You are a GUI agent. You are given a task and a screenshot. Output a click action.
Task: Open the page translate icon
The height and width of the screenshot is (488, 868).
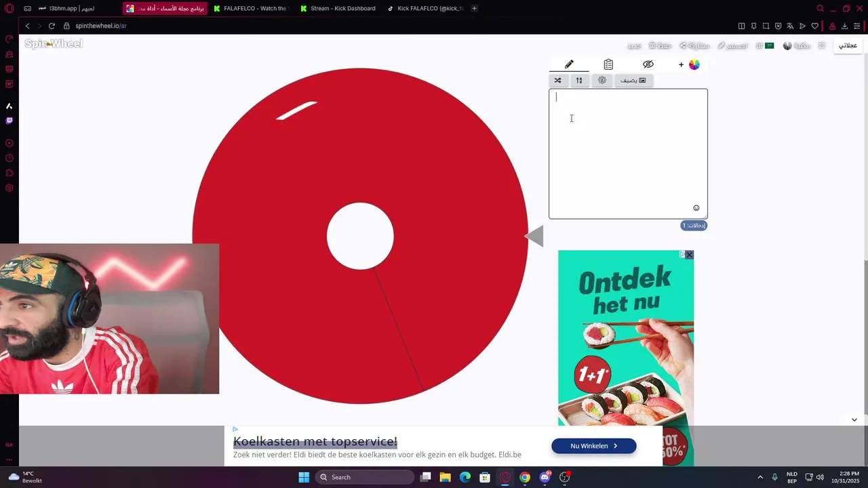790,26
